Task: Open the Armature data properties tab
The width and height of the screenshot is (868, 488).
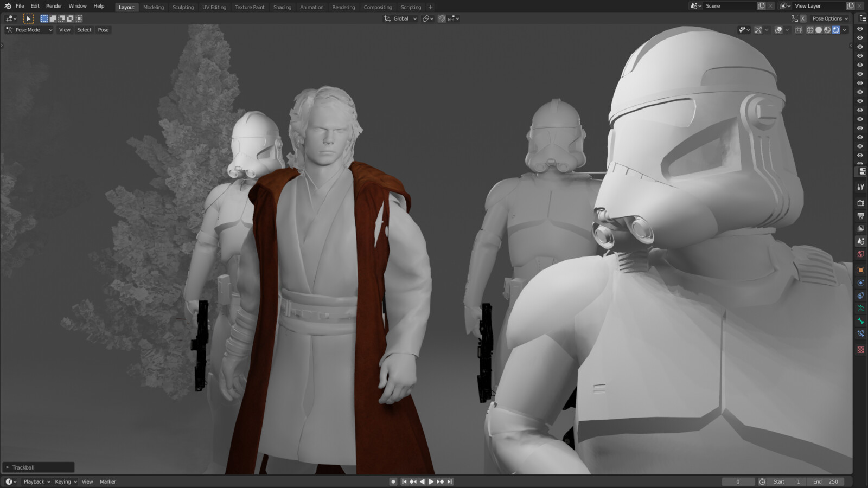Action: coord(860,309)
